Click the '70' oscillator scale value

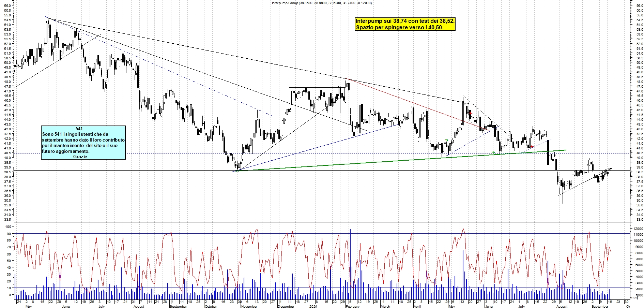[x=9, y=247]
